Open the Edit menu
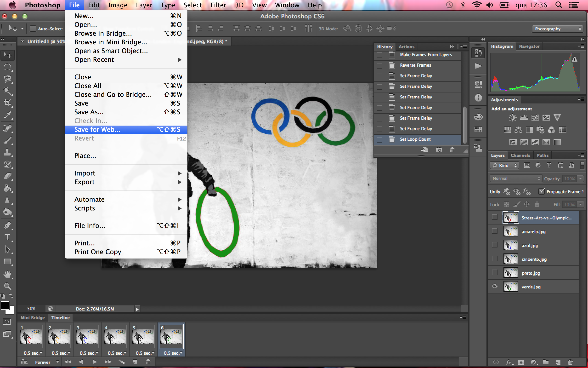This screenshot has height=368, width=588. (x=94, y=5)
